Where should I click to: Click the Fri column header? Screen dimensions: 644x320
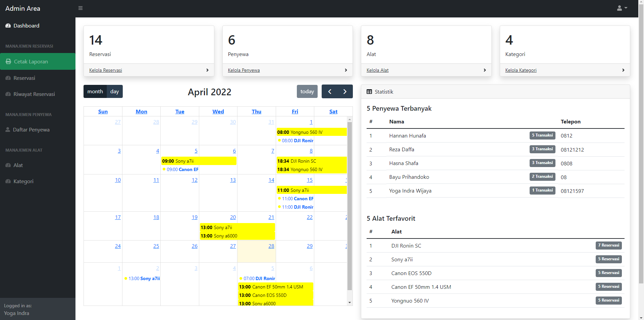coord(295,111)
